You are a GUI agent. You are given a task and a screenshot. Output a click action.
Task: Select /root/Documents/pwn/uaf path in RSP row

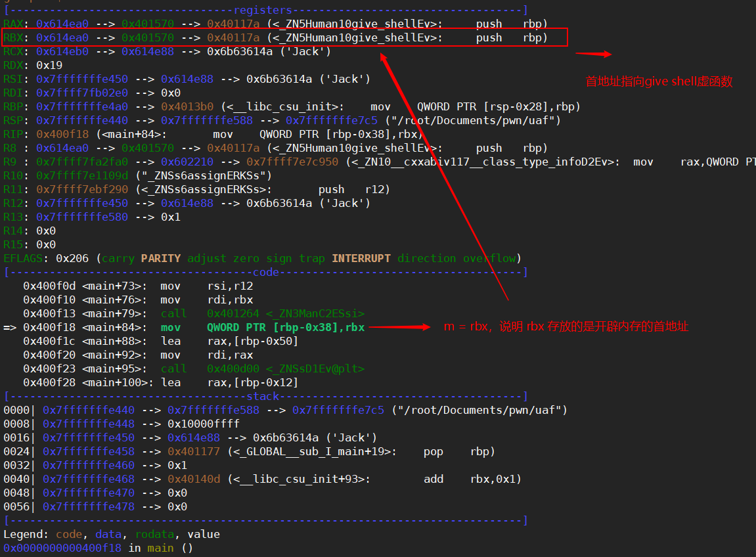tap(472, 121)
